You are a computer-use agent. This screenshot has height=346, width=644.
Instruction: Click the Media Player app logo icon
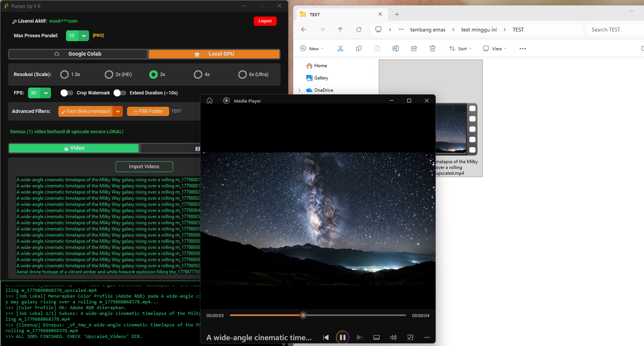[x=226, y=101]
